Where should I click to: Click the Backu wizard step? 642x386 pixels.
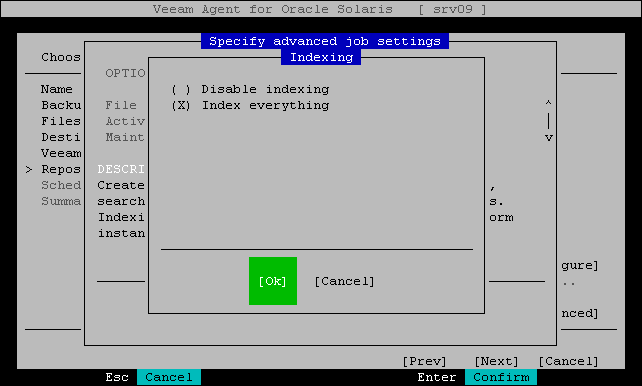61,105
